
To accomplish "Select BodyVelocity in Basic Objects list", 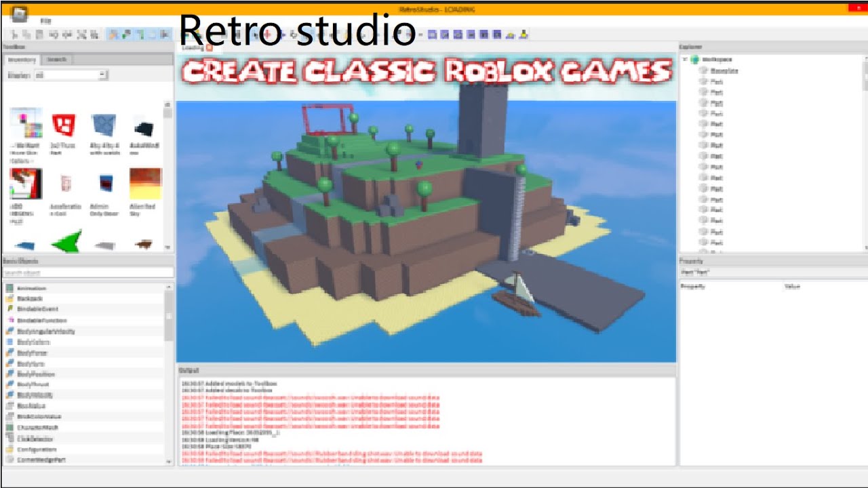I will point(35,395).
